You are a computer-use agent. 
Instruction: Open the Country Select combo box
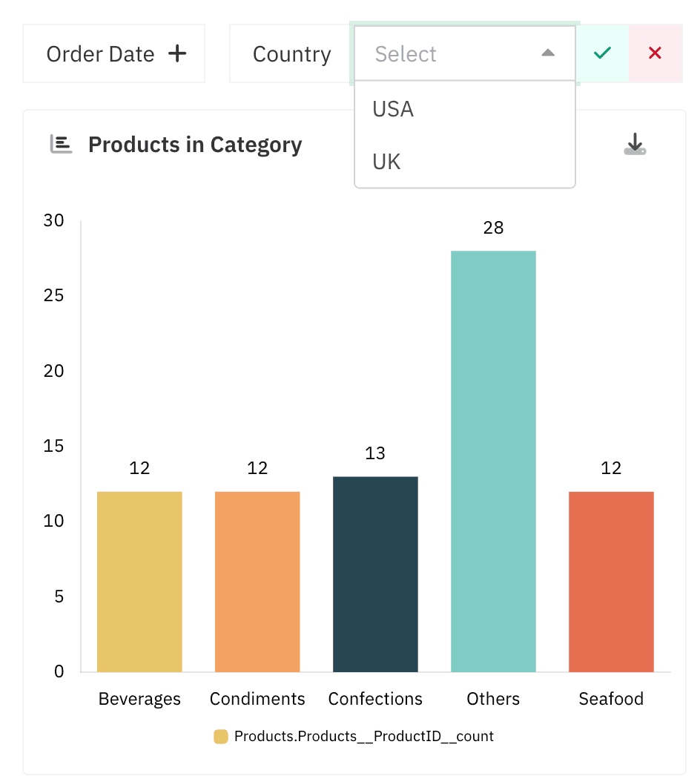(x=452, y=53)
